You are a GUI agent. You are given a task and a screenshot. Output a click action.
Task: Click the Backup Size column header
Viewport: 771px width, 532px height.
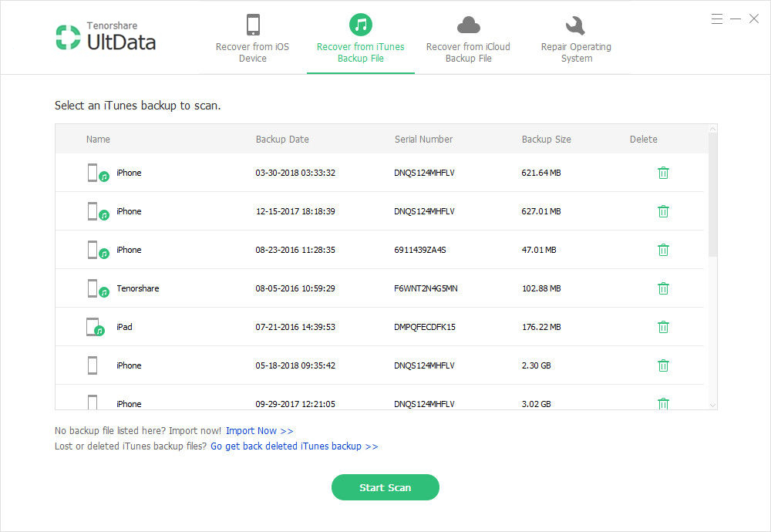547,139
